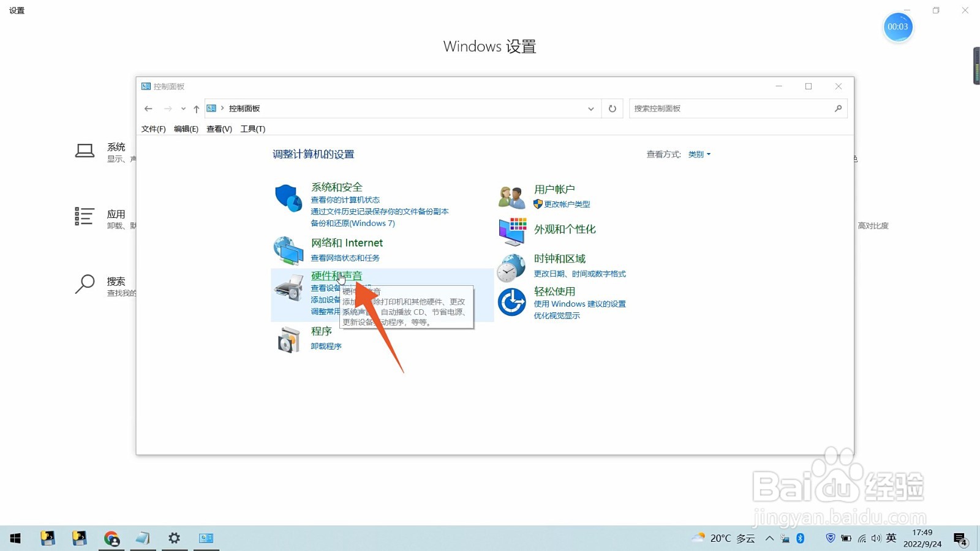This screenshot has width=980, height=551.
Task: Click the Search magnifier icon in Windows Settings
Action: coord(85,283)
